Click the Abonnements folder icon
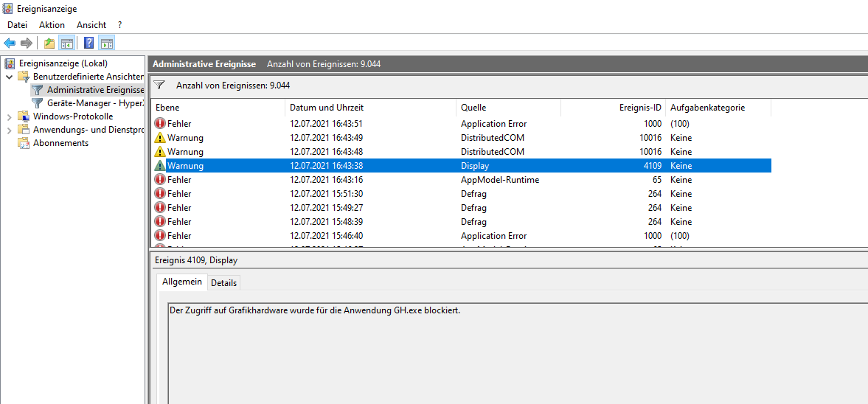This screenshot has height=404, width=868. (x=24, y=143)
